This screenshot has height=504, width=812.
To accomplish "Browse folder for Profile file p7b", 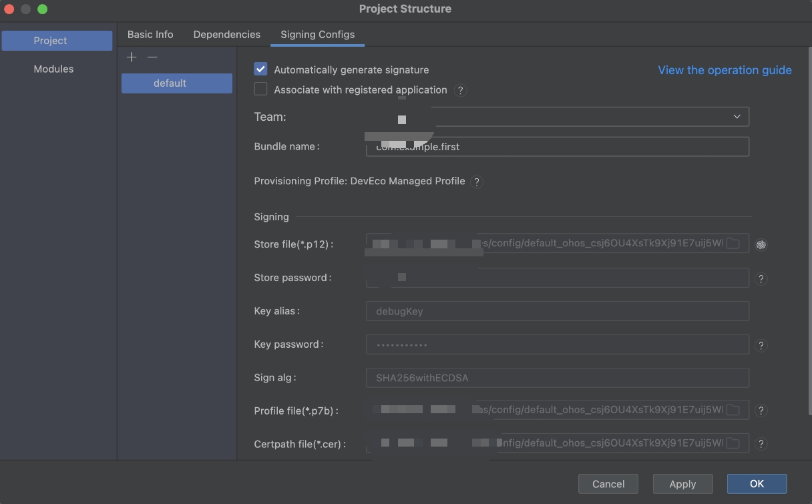I will click(733, 409).
